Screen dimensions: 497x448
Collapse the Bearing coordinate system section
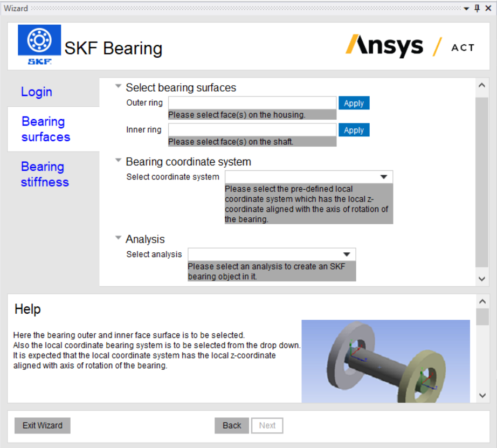(118, 160)
